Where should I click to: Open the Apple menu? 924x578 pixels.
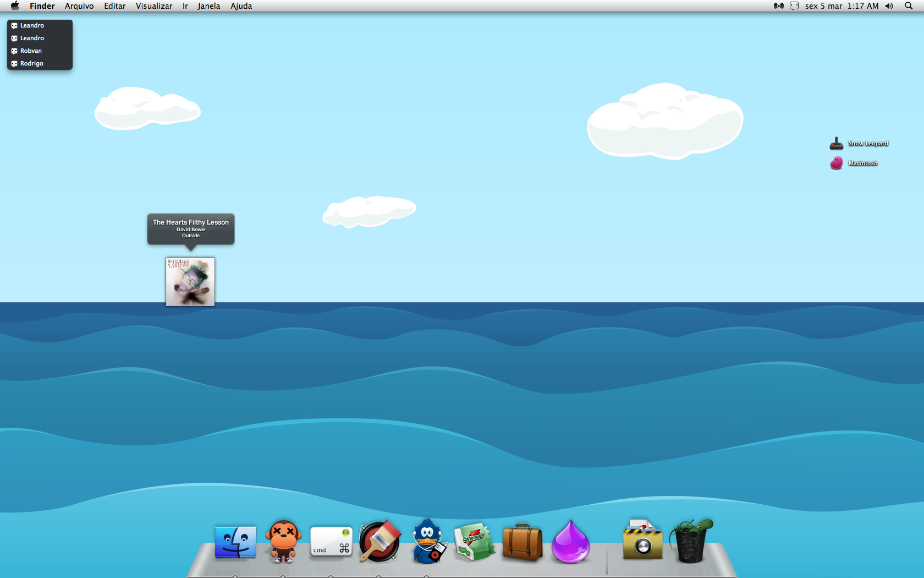[x=15, y=6]
